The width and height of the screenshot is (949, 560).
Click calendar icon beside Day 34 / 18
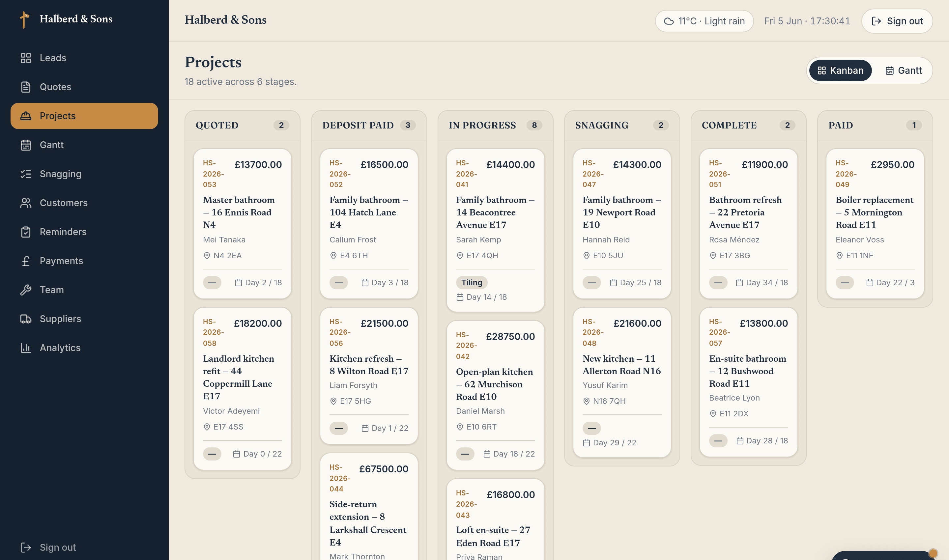click(x=739, y=283)
